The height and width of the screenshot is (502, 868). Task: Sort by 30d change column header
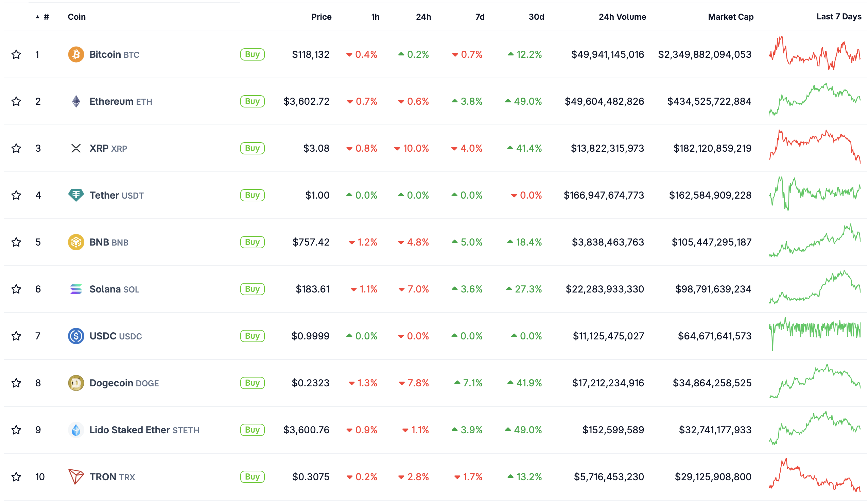(x=536, y=17)
